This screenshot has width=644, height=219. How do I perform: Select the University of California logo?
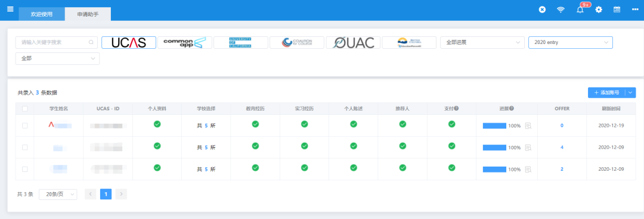(x=241, y=43)
